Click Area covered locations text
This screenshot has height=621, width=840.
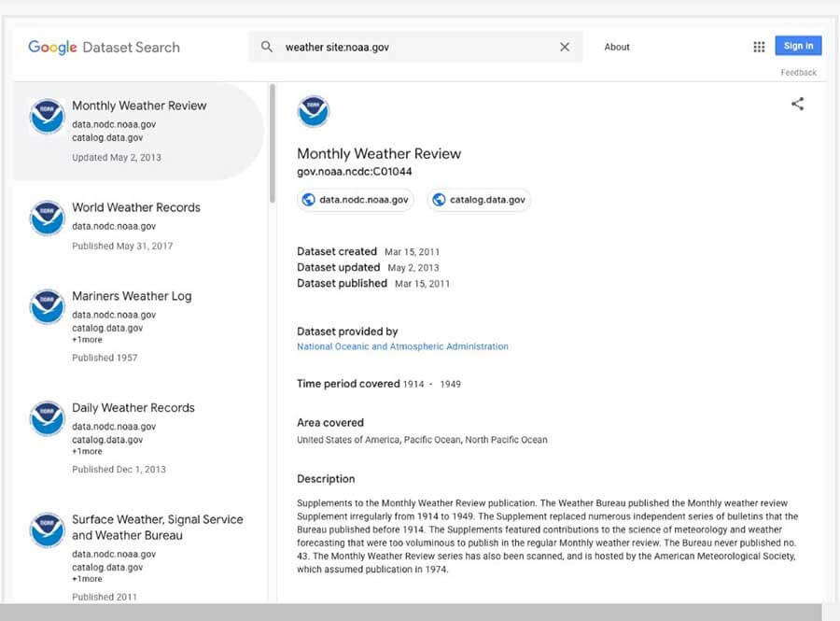(422, 440)
